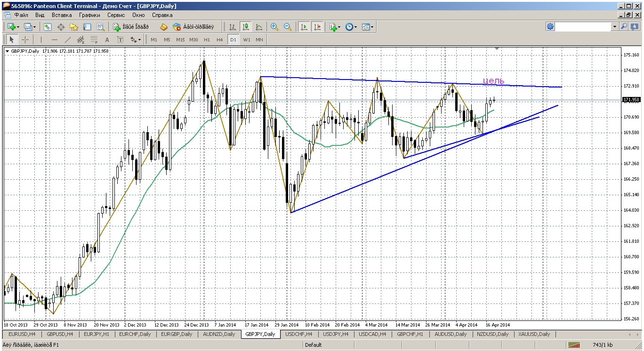Select the W1 timeframe button
Image resolution: width=644 pixels, height=351 pixels.
coord(246,40)
